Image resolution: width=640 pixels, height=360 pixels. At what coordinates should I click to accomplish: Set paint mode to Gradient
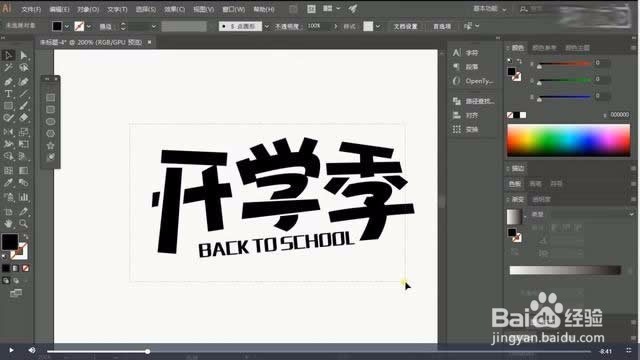[16, 268]
